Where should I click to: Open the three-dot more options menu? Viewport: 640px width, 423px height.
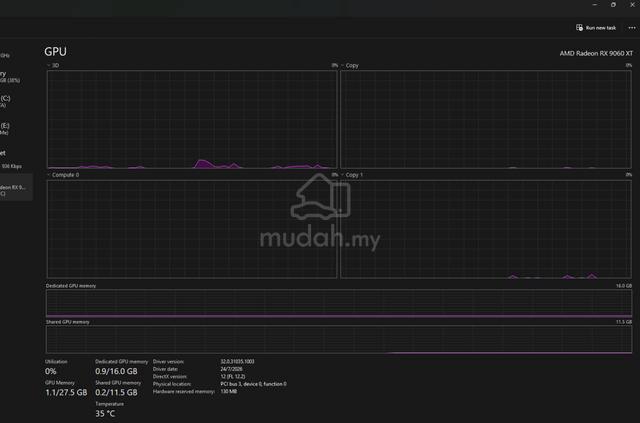[x=632, y=28]
